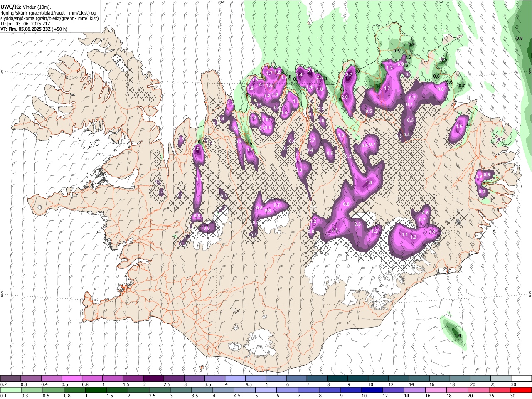The width and height of the screenshot is (532, 399).
Task: Select the light pink 16–18 rain swatch
Action: pyautogui.click(x=435, y=390)
